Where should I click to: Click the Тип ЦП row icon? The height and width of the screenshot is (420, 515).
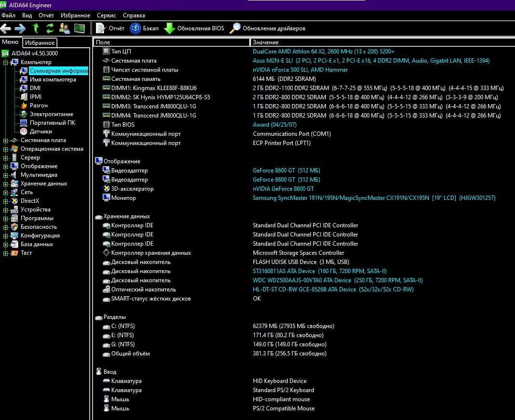(x=106, y=51)
